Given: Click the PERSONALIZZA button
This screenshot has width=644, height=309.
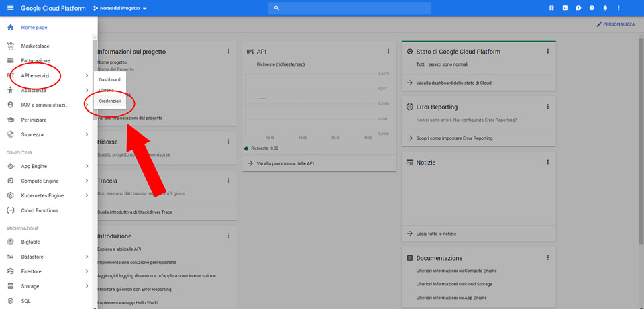Looking at the screenshot, I should tap(615, 25).
